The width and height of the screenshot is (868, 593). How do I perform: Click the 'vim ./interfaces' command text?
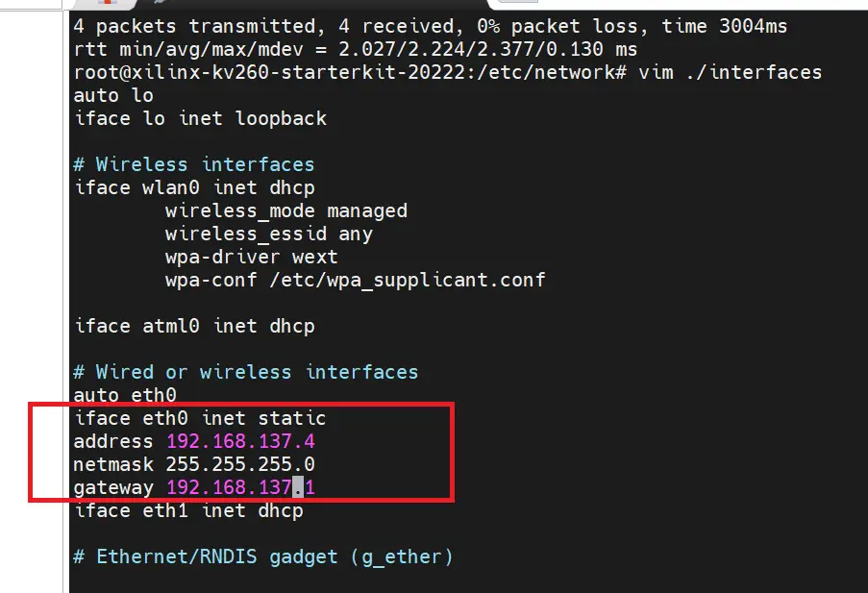click(731, 72)
